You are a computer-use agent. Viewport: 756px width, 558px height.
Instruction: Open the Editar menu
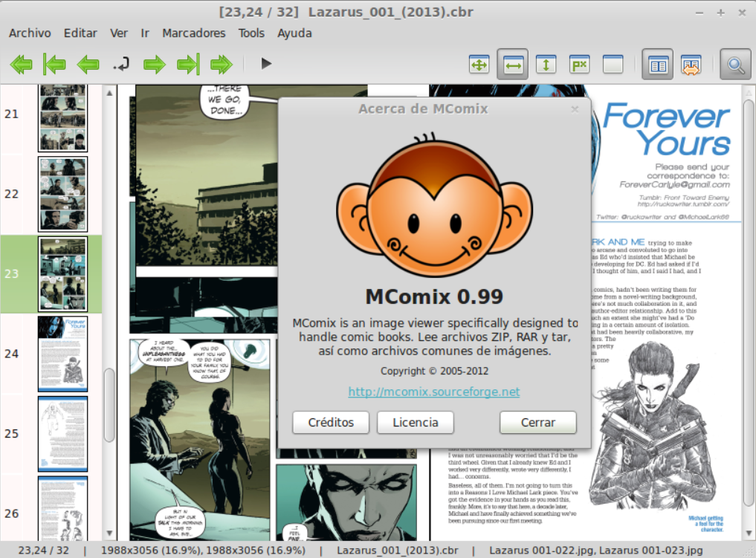coord(80,33)
